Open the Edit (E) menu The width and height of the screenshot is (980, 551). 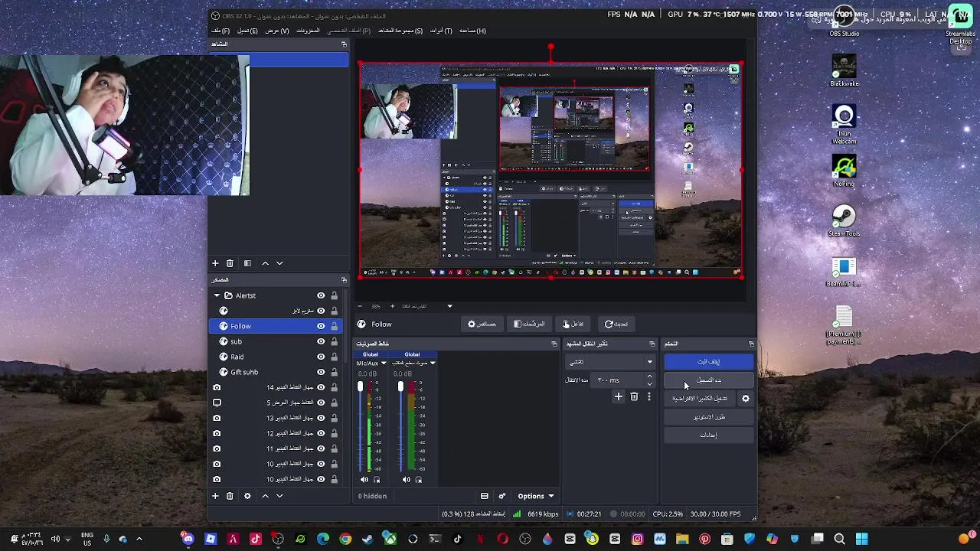247,31
